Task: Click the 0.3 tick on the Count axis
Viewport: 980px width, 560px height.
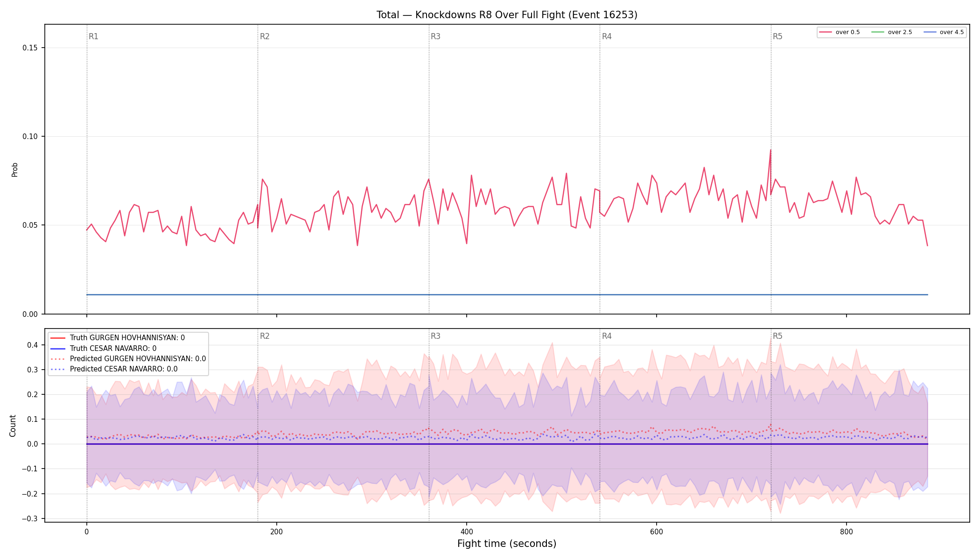Action: pyautogui.click(x=33, y=370)
